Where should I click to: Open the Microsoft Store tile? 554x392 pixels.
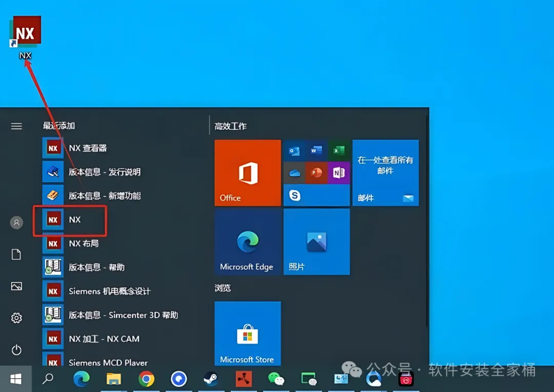pyautogui.click(x=248, y=334)
